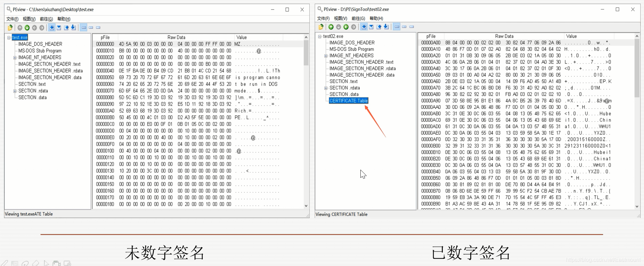Screen dimensions: 644x266
Task: Click grey Down arrow in test02.exe window toolbar
Action: [x=338, y=27]
